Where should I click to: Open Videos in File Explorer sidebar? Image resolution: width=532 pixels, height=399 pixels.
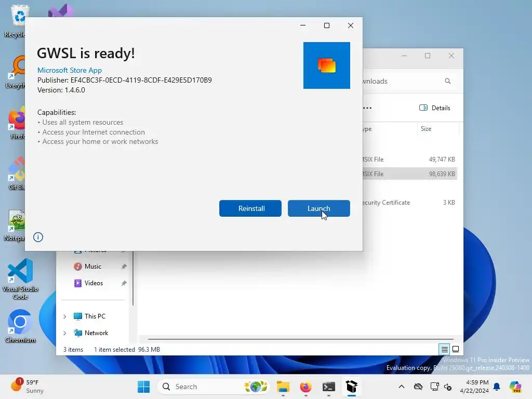pyautogui.click(x=94, y=283)
